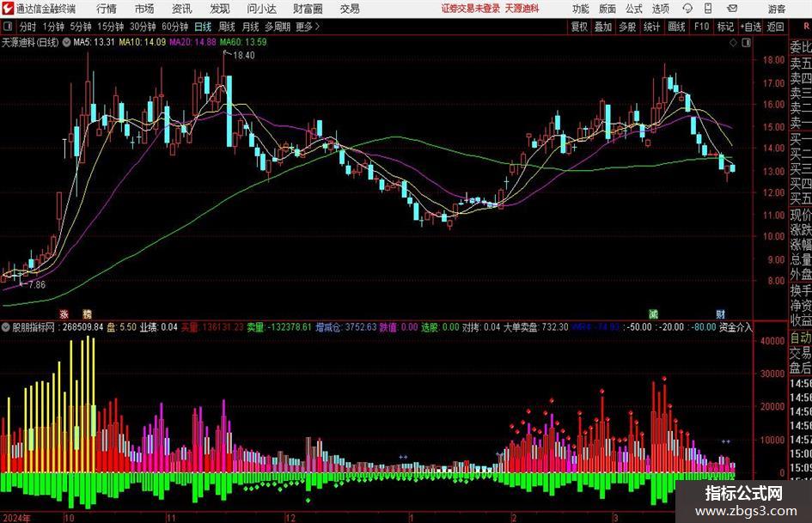Screen dimensions: 812x523
Task: Open the 交易 menu
Action: point(350,9)
